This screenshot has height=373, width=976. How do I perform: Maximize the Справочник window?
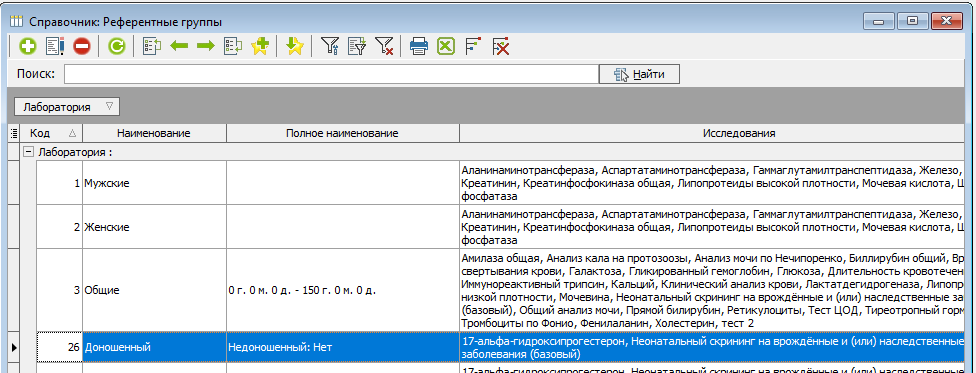click(x=913, y=21)
